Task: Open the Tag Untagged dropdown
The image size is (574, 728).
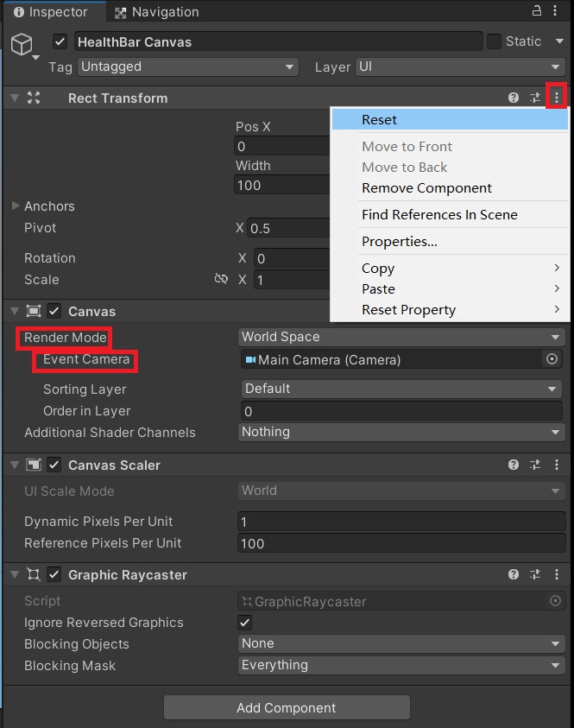Action: 188,66
